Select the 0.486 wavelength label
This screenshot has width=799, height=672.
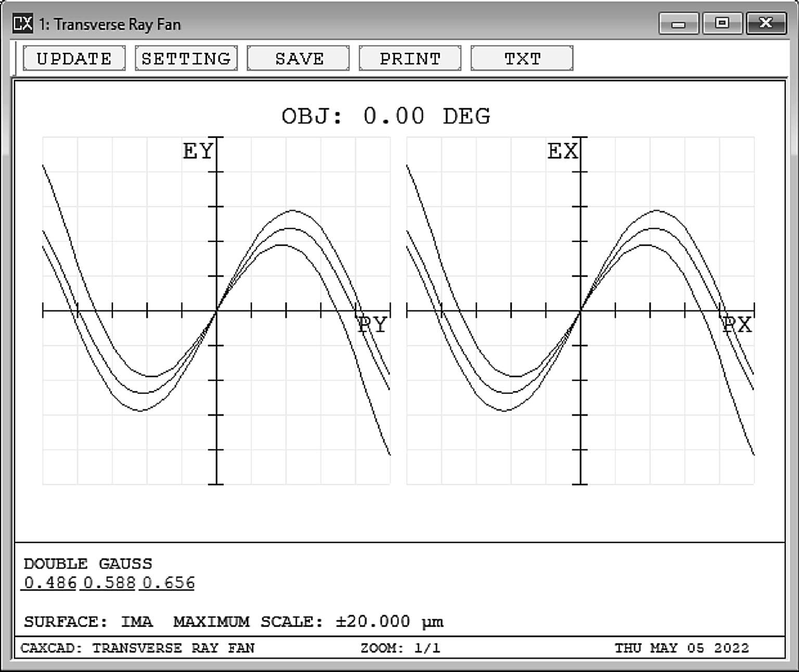(50, 583)
